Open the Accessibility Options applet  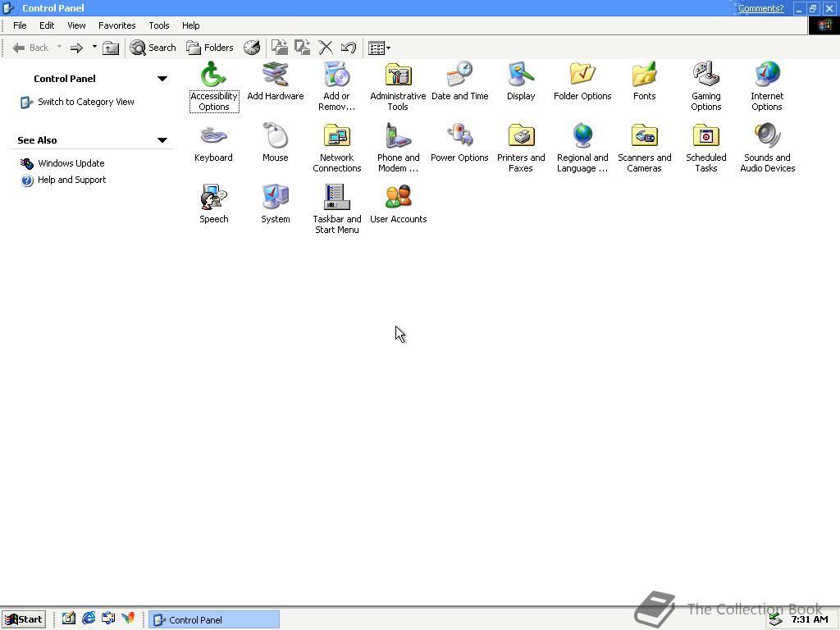(x=214, y=85)
